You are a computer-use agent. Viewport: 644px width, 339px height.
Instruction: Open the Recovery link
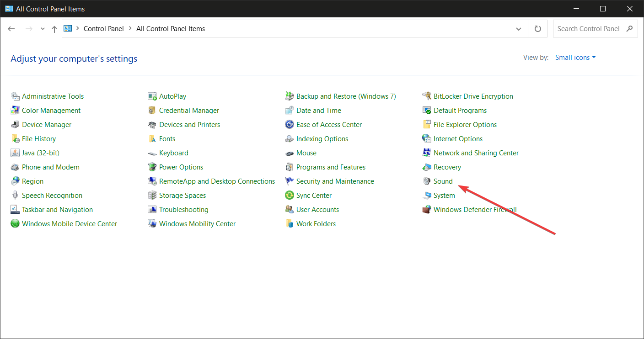coord(447,167)
